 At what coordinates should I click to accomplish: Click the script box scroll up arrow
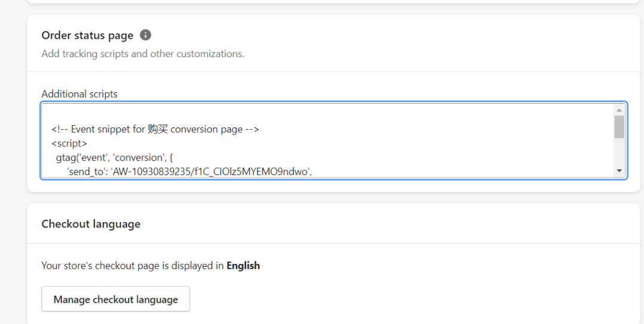click(x=620, y=110)
